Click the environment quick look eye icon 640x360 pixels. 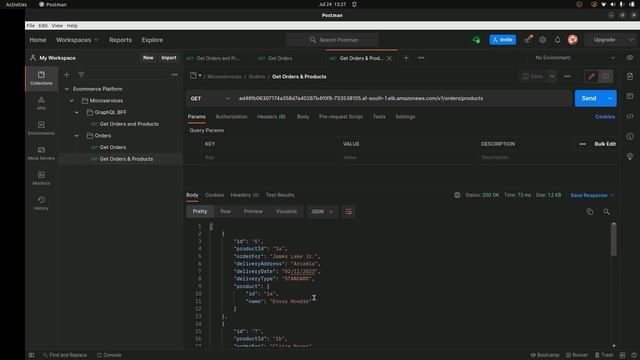coord(630,58)
